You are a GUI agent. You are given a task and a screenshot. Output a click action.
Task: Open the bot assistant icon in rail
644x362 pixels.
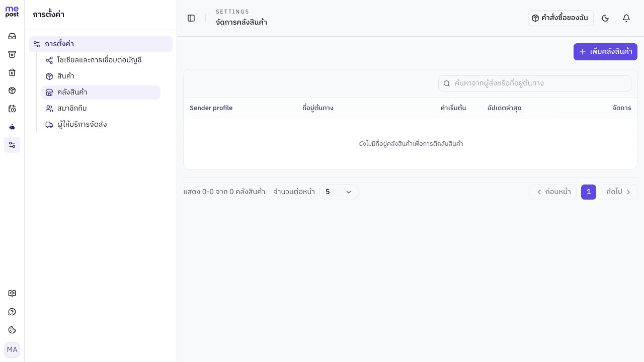(12, 127)
